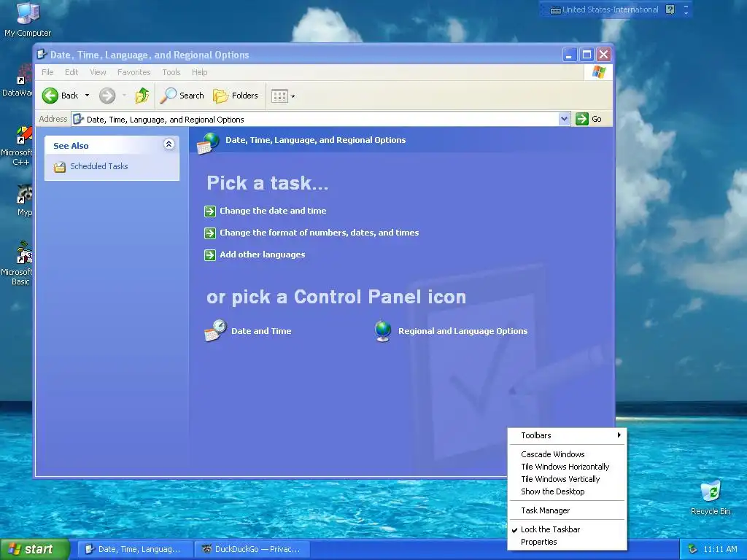
Task: Open the Favorites menu
Action: coord(134,72)
